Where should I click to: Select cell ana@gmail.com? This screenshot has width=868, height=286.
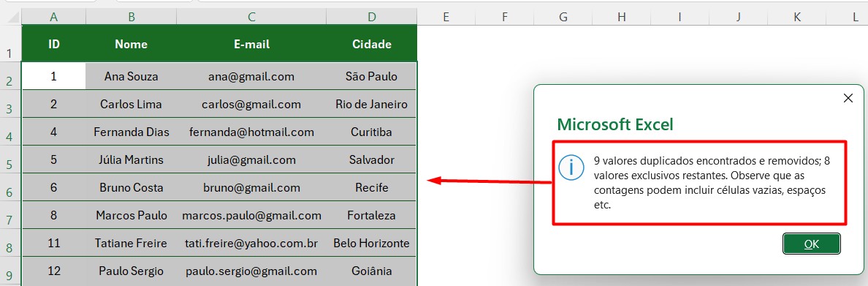pos(251,77)
